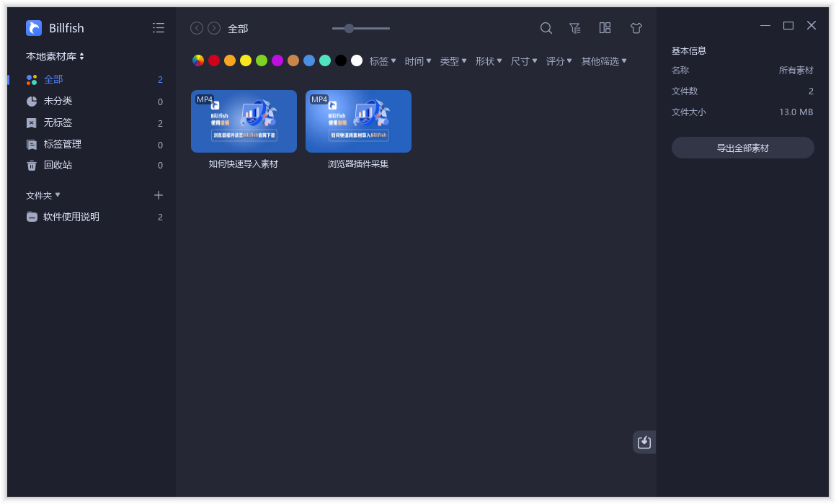This screenshot has height=504, width=836.
Task: Click the back navigation arrow
Action: point(196,28)
